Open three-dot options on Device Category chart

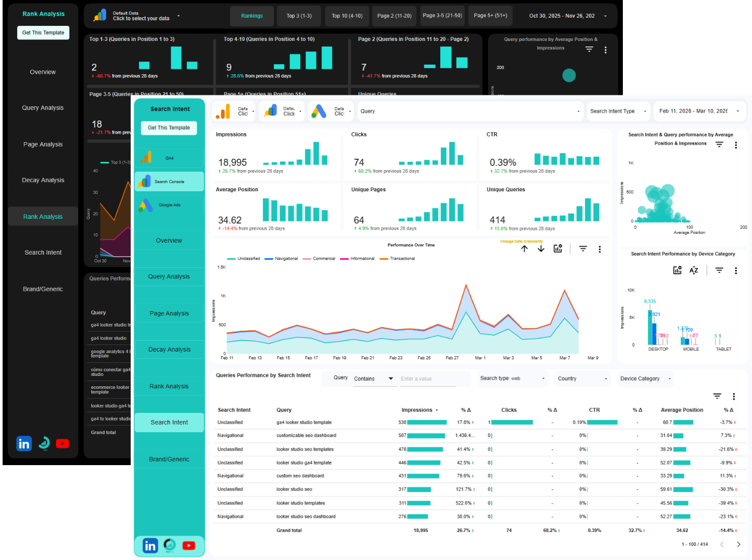pos(736,270)
